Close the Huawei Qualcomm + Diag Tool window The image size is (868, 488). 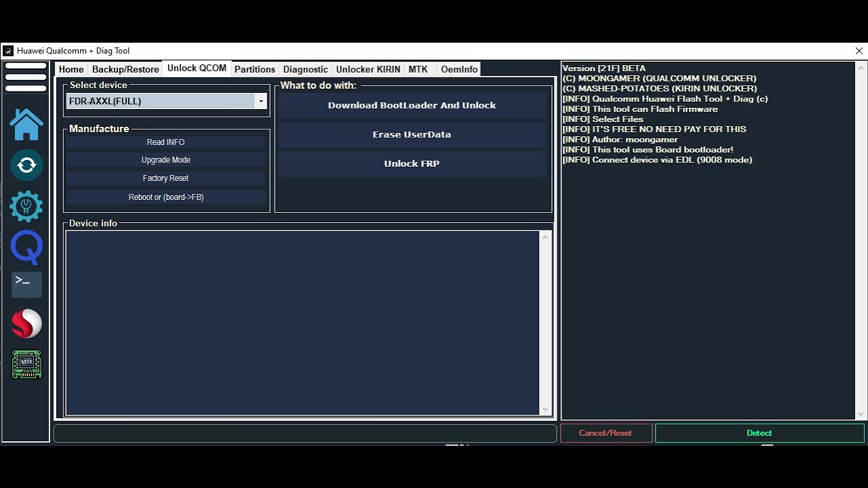coord(859,51)
